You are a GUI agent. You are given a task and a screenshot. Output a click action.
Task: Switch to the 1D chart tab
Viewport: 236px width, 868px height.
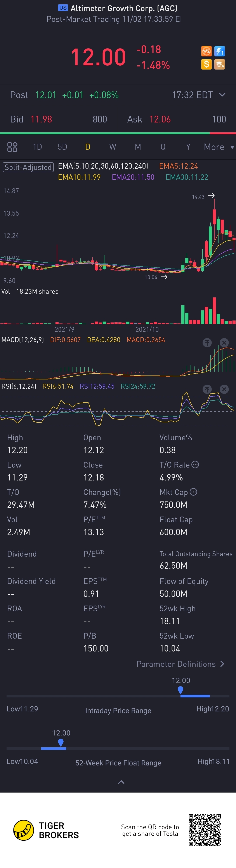pyautogui.click(x=37, y=147)
